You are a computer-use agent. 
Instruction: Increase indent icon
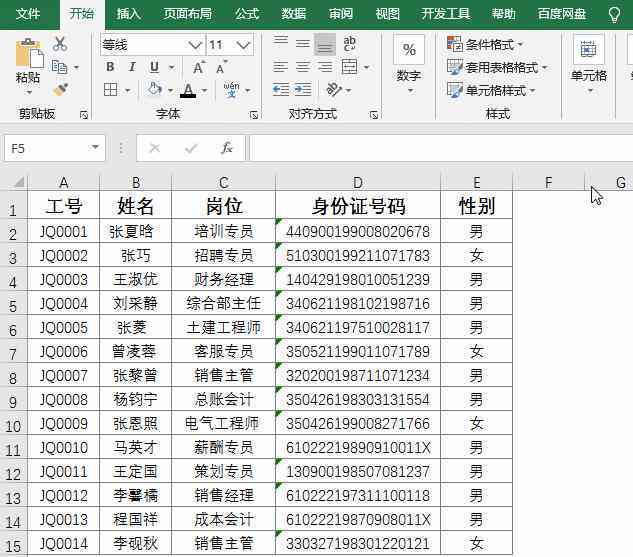(303, 90)
